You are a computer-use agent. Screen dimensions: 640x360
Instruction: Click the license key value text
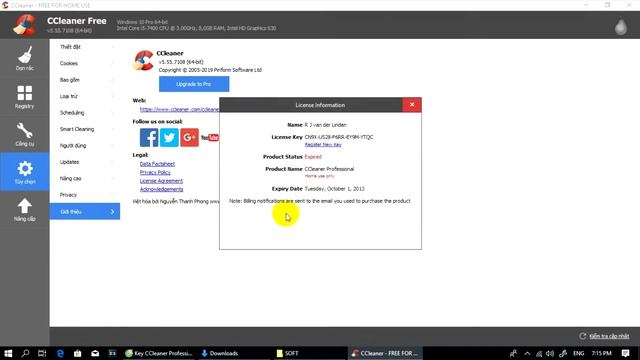click(x=339, y=137)
